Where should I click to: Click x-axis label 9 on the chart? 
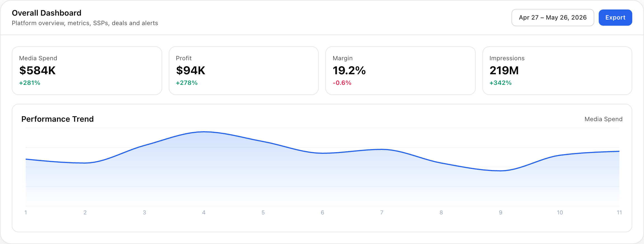(501, 212)
